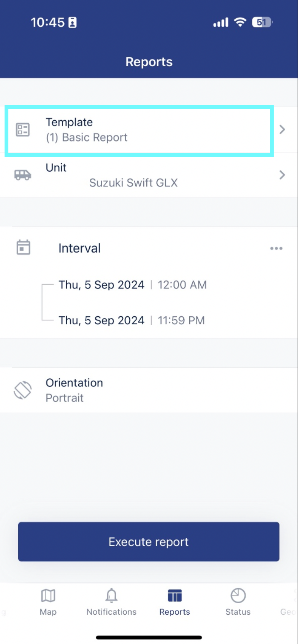The width and height of the screenshot is (298, 644).
Task: Open the Map tab icon
Action: (x=48, y=596)
